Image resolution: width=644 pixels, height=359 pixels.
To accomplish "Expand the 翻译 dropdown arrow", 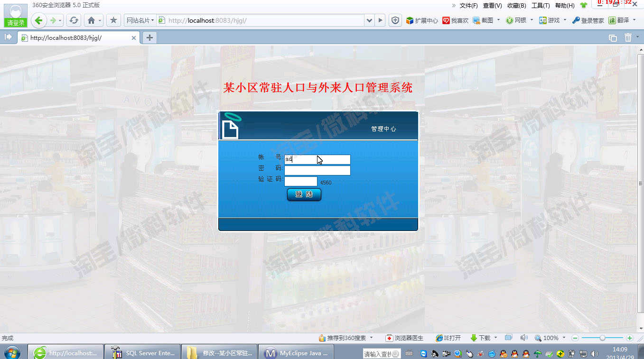I will [635, 20].
